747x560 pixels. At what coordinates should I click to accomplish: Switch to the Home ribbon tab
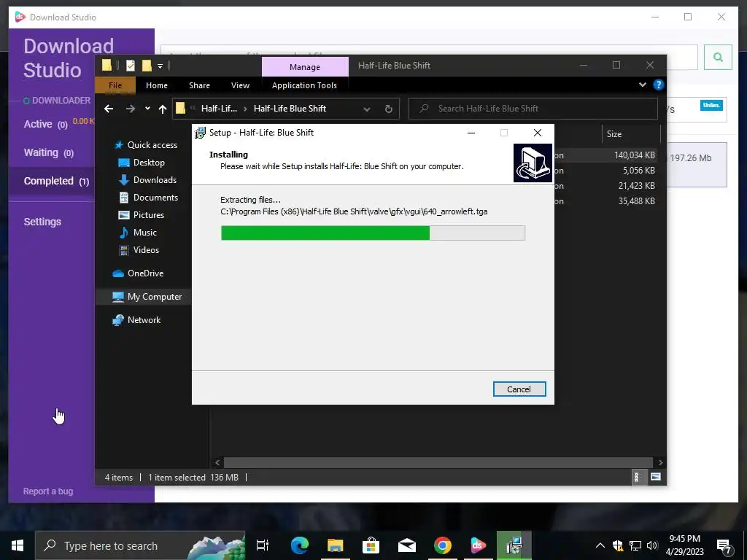coord(157,85)
